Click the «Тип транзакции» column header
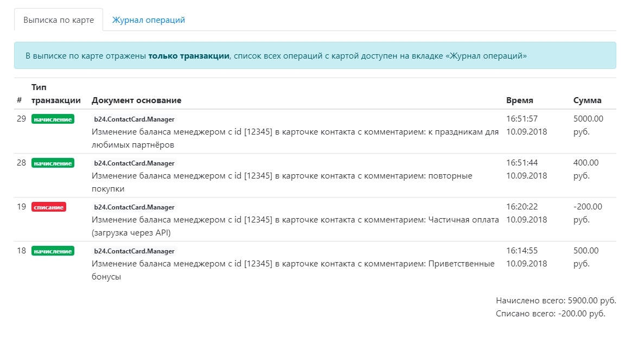This screenshot has height=337, width=644. pyautogui.click(x=57, y=93)
